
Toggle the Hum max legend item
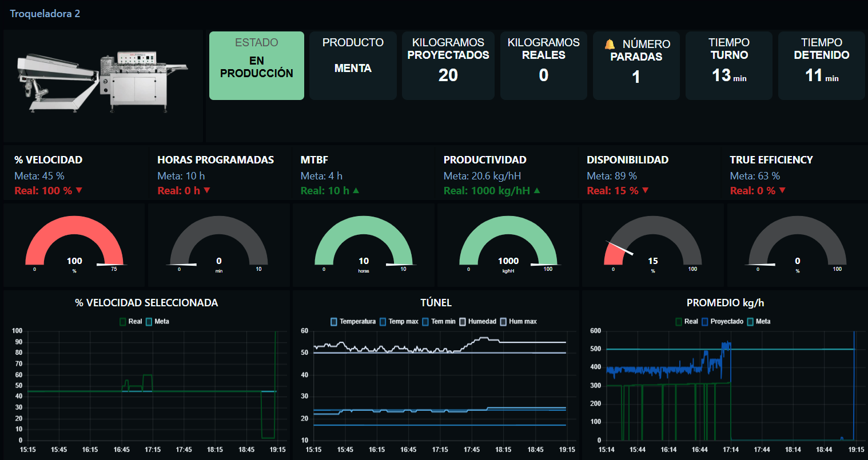518,322
